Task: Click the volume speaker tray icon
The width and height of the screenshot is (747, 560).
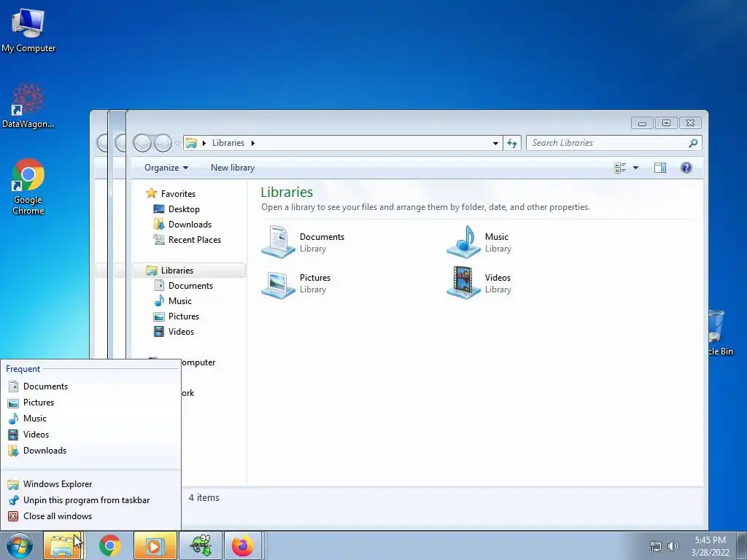Action: click(673, 546)
